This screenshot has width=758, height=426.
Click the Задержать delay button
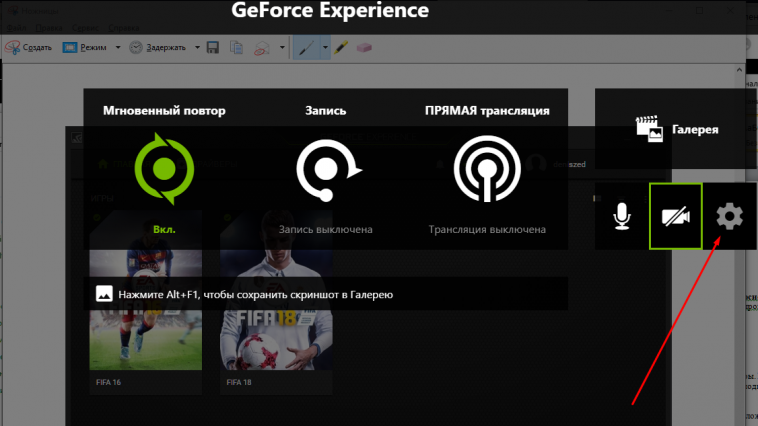[x=158, y=47]
